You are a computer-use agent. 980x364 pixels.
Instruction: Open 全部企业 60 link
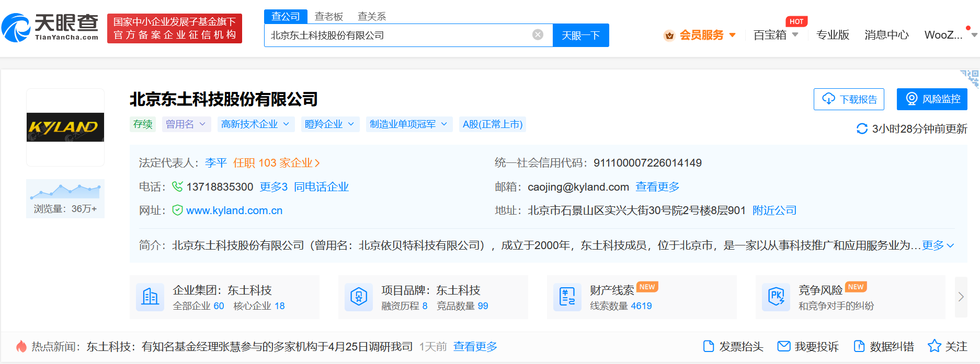coord(199,306)
